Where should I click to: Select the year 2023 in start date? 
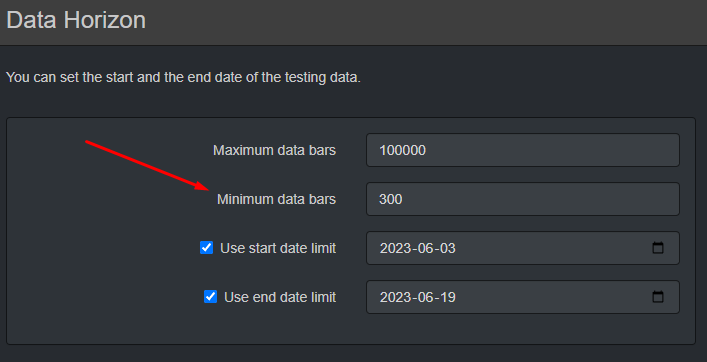click(395, 248)
